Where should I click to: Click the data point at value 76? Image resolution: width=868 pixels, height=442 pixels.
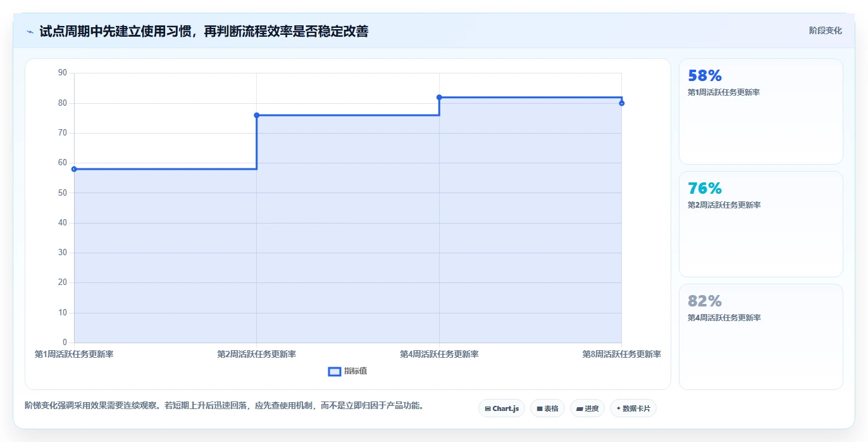(256, 115)
